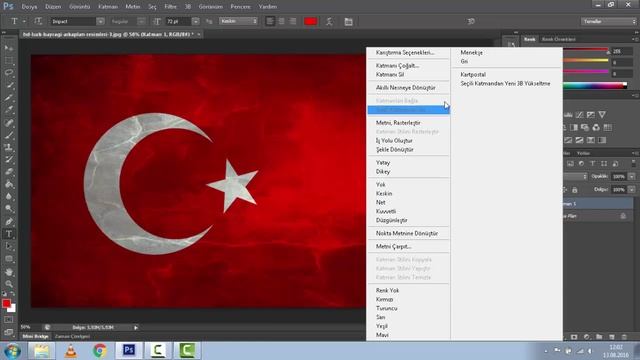Select the Lasso tool
640x360 pixels.
point(9,73)
